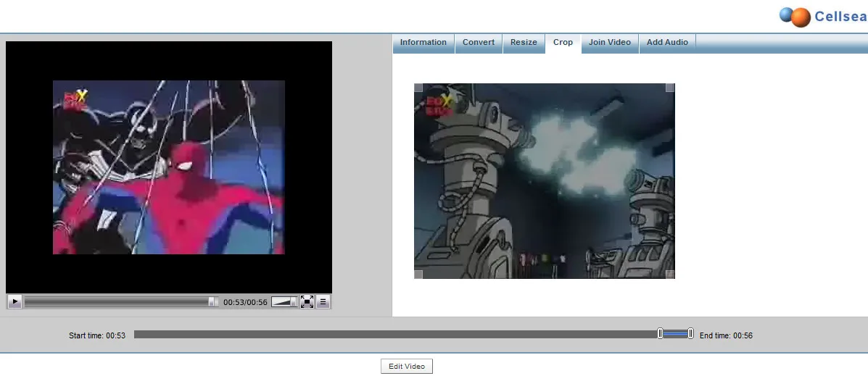The image size is (868, 376).
Task: Open the player menu icon with three lines
Action: click(323, 302)
